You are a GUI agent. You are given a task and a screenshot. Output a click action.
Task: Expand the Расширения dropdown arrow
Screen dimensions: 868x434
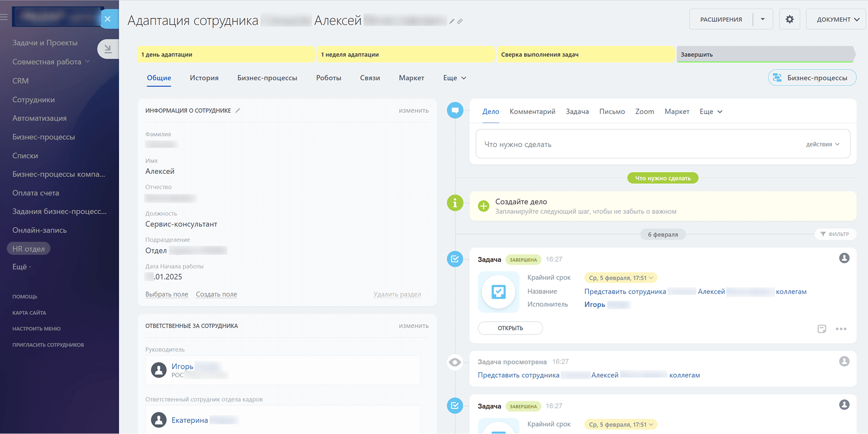click(762, 19)
